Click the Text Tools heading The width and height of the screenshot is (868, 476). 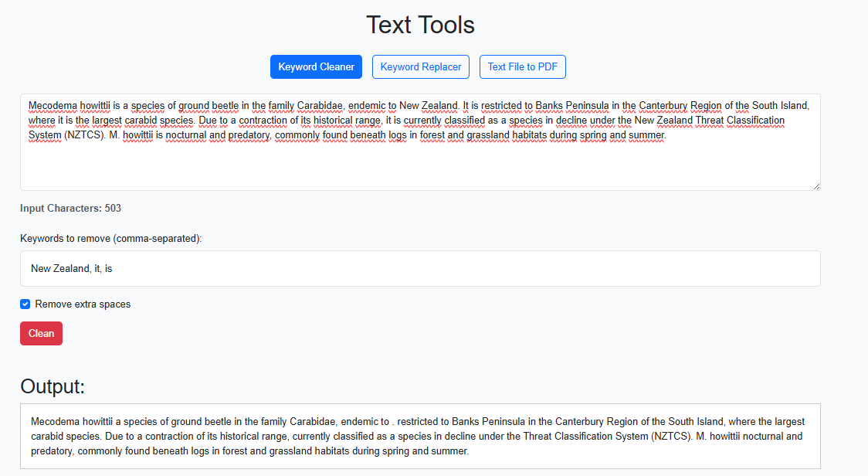tap(421, 25)
